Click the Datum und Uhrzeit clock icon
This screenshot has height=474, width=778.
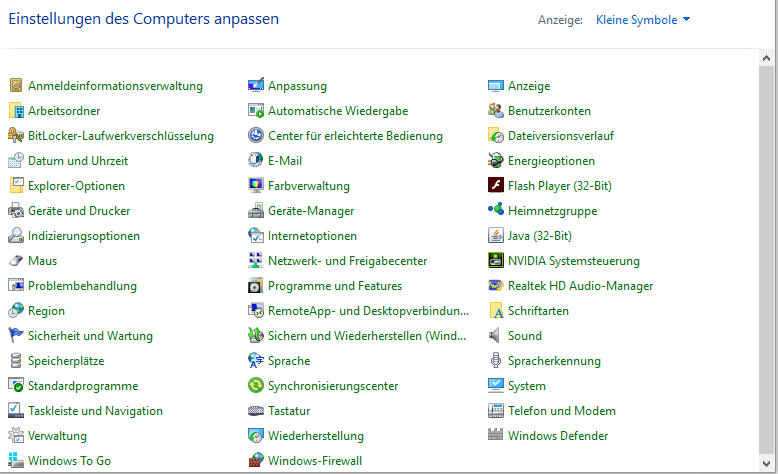(16, 160)
